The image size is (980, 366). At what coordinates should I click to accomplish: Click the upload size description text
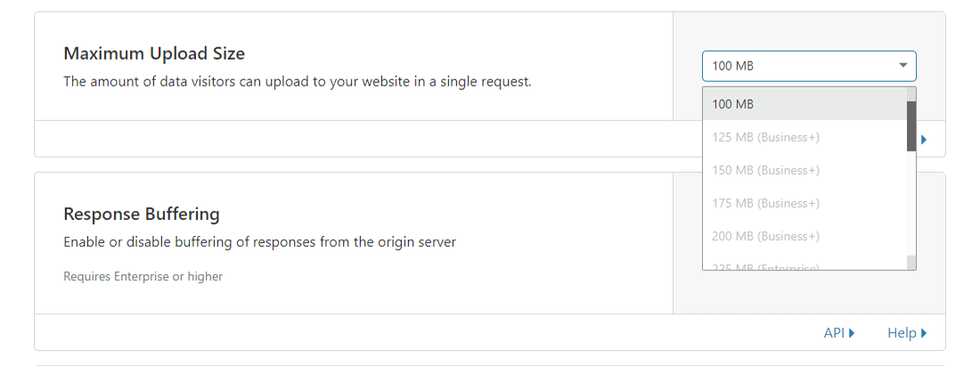click(x=298, y=82)
